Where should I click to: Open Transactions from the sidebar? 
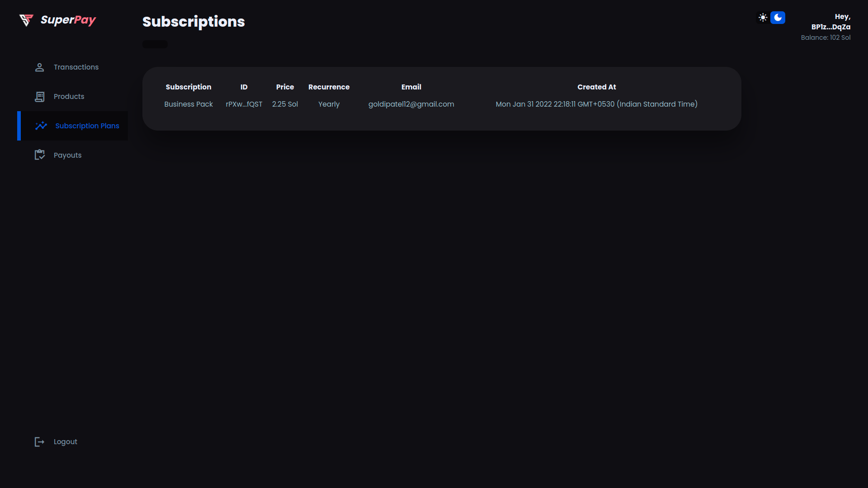point(76,67)
